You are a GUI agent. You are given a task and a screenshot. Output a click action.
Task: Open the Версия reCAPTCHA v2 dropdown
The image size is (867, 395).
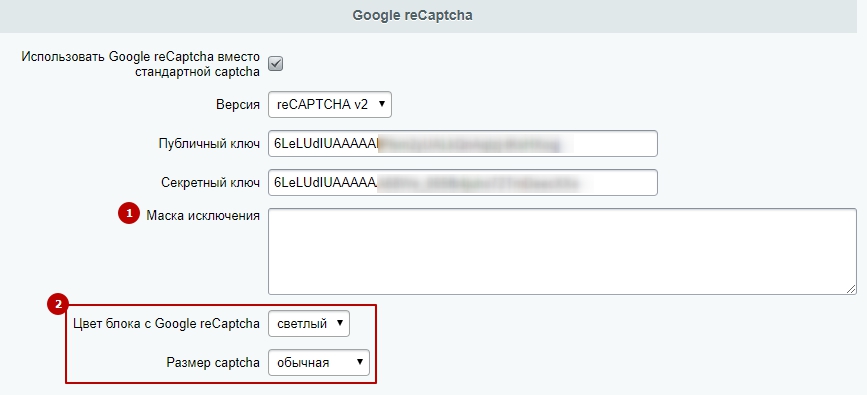point(330,105)
